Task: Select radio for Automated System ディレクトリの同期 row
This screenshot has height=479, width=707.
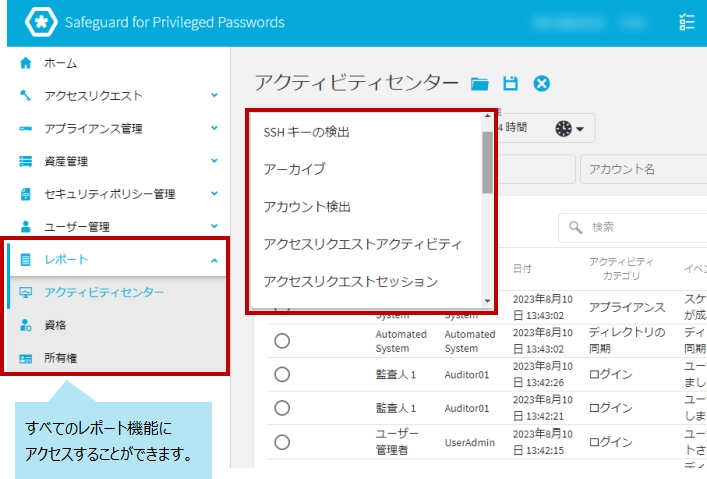Action: [x=282, y=341]
